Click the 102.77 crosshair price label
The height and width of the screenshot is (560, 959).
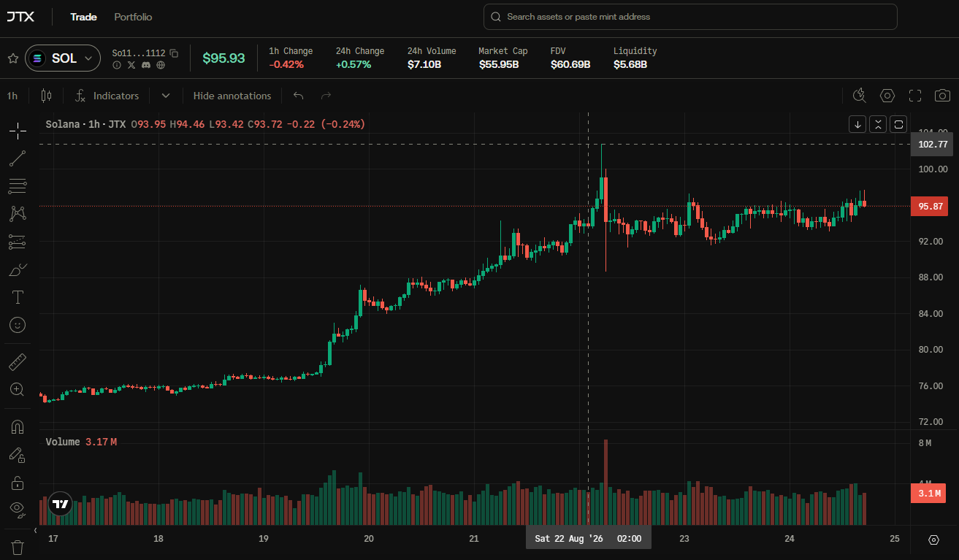[932, 145]
